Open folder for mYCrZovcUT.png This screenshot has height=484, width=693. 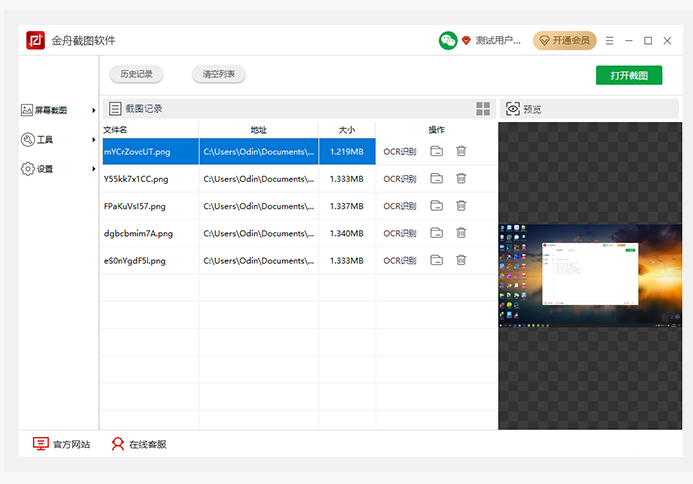437,151
